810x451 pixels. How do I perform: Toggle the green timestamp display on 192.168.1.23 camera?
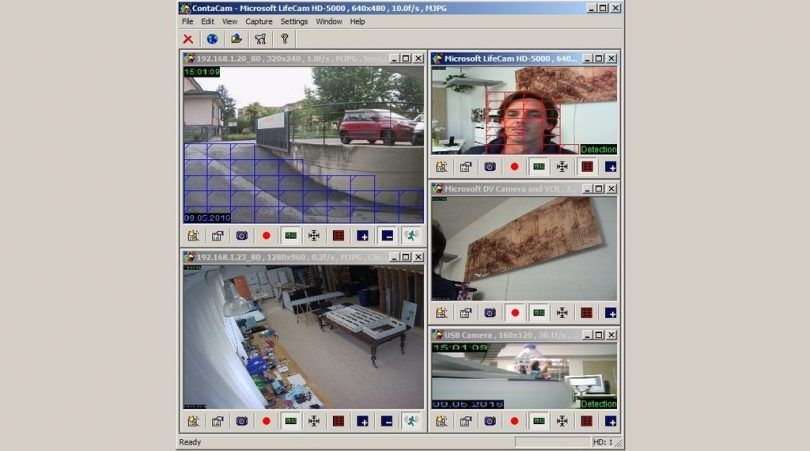click(290, 421)
